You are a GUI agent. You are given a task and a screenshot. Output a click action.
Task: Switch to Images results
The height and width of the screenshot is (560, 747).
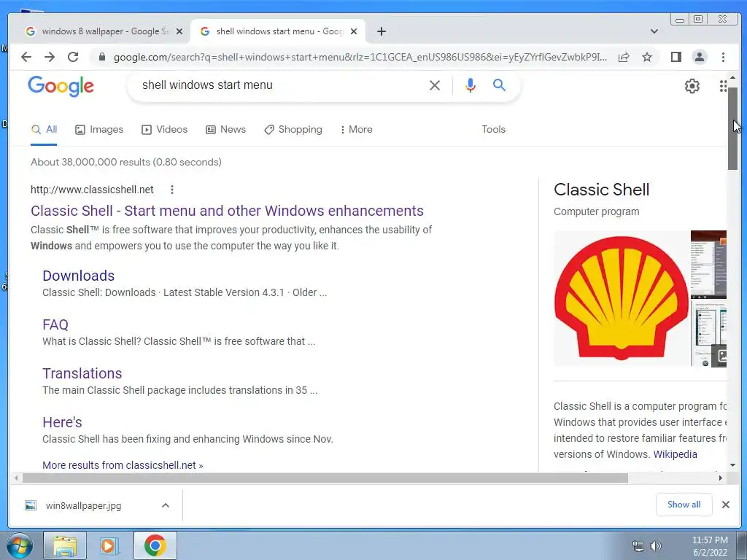[99, 130]
